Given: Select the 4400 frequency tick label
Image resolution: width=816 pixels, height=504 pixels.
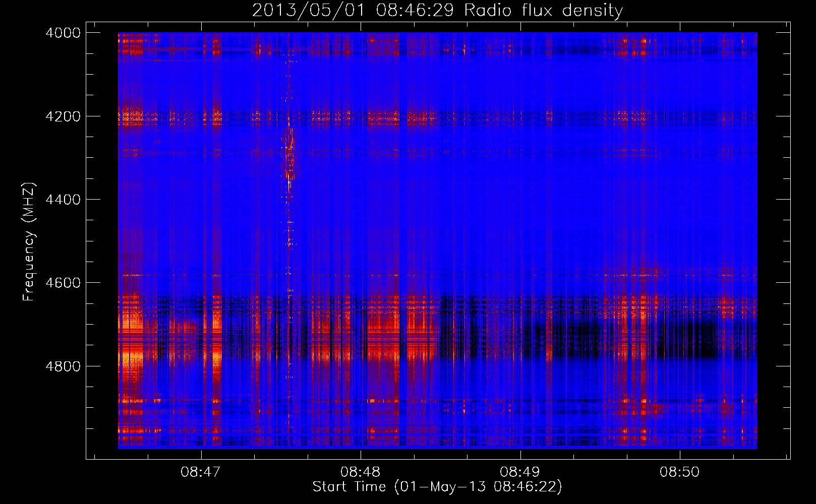Looking at the screenshot, I should coord(63,200).
